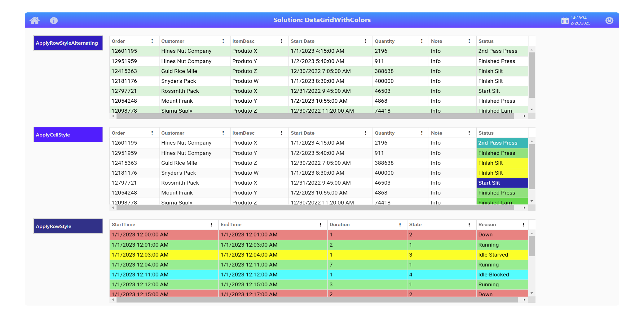This screenshot has height=318, width=644.
Task: Select 'Guld Rice Mile' in first grid
Action: [x=179, y=71]
